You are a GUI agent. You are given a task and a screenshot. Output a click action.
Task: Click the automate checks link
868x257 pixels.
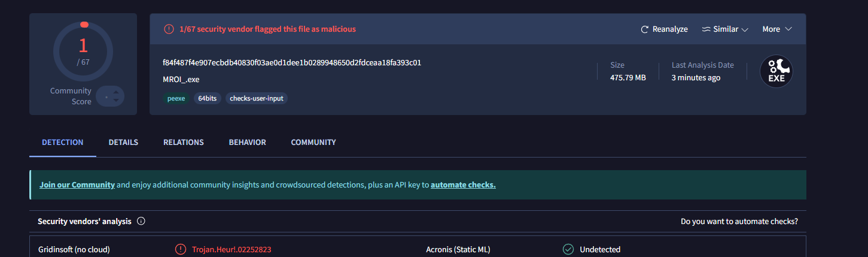[463, 185]
